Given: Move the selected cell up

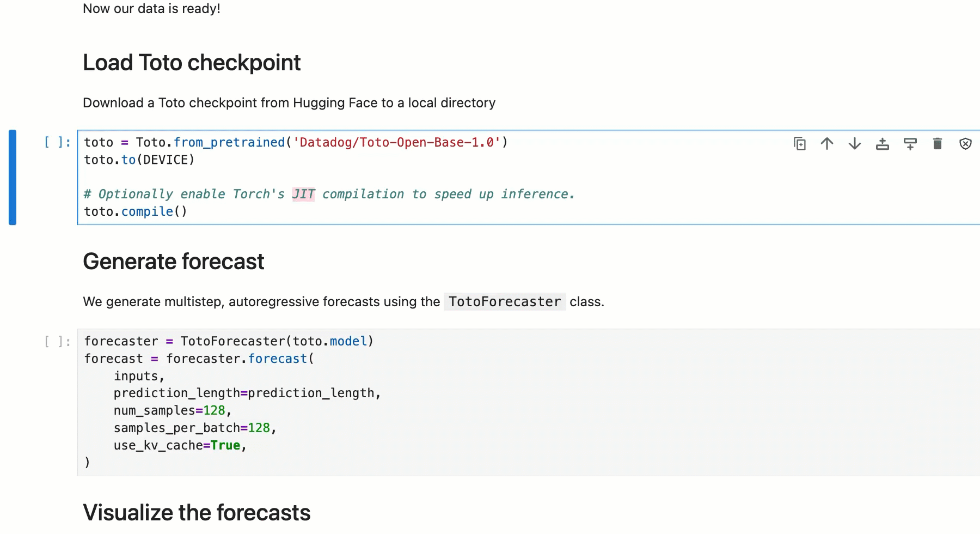Looking at the screenshot, I should pyautogui.click(x=826, y=143).
